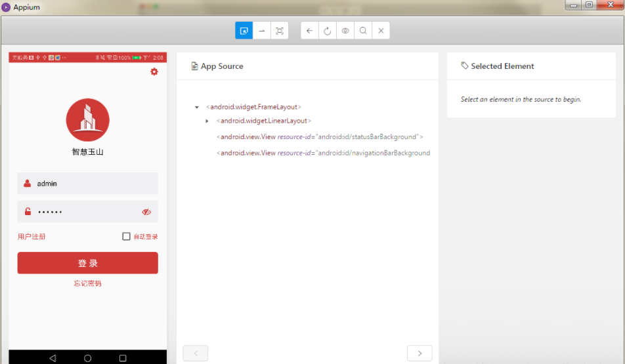Tick the 自动登录 checkbox

126,237
